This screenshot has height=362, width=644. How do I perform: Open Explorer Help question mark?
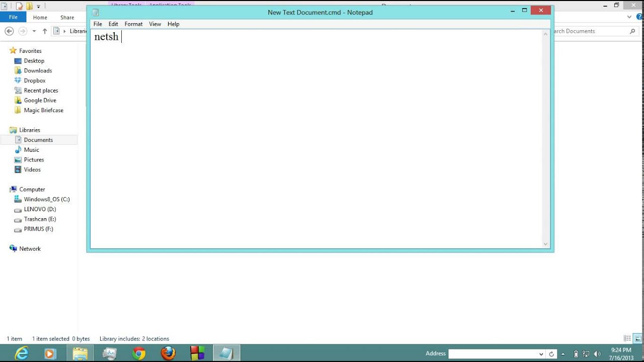click(x=640, y=17)
